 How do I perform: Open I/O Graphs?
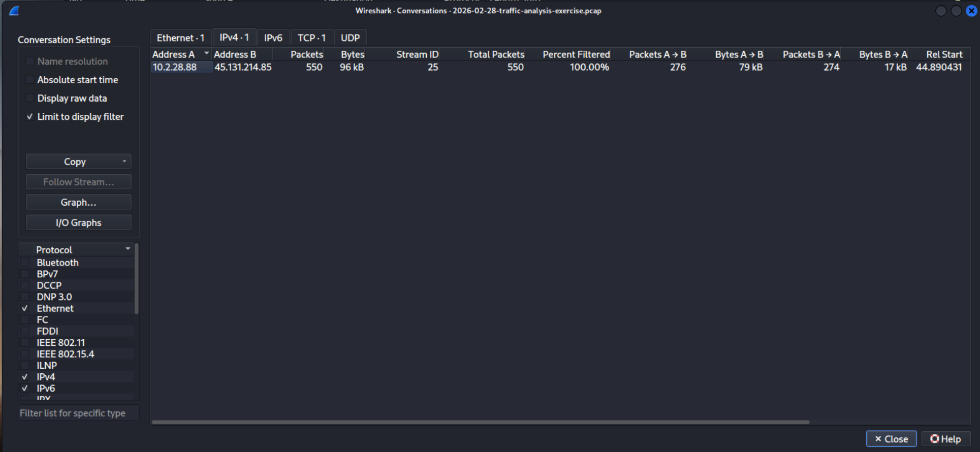(79, 222)
